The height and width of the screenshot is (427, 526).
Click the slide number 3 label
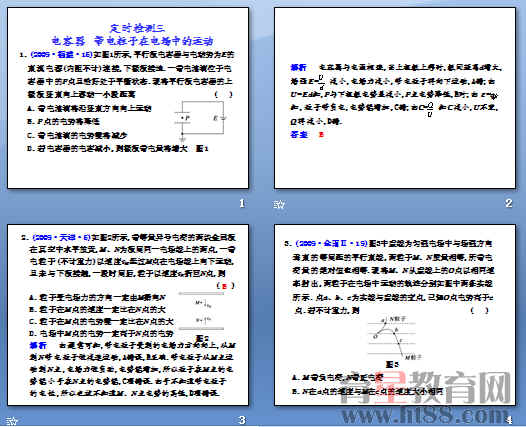pyautogui.click(x=242, y=420)
